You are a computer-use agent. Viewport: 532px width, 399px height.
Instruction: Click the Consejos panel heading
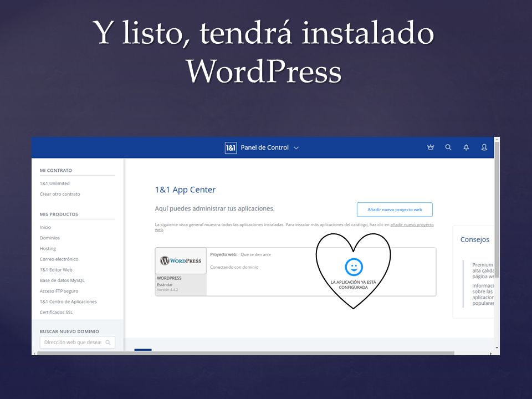(x=475, y=239)
